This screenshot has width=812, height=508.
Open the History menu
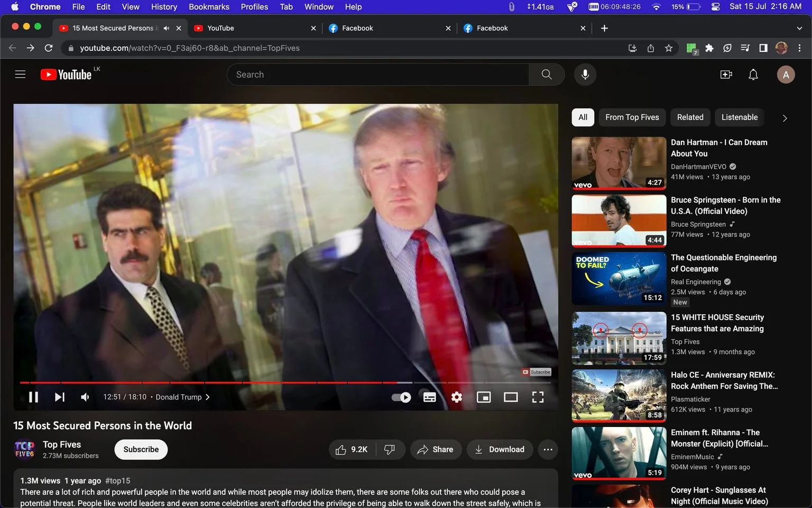pos(164,7)
